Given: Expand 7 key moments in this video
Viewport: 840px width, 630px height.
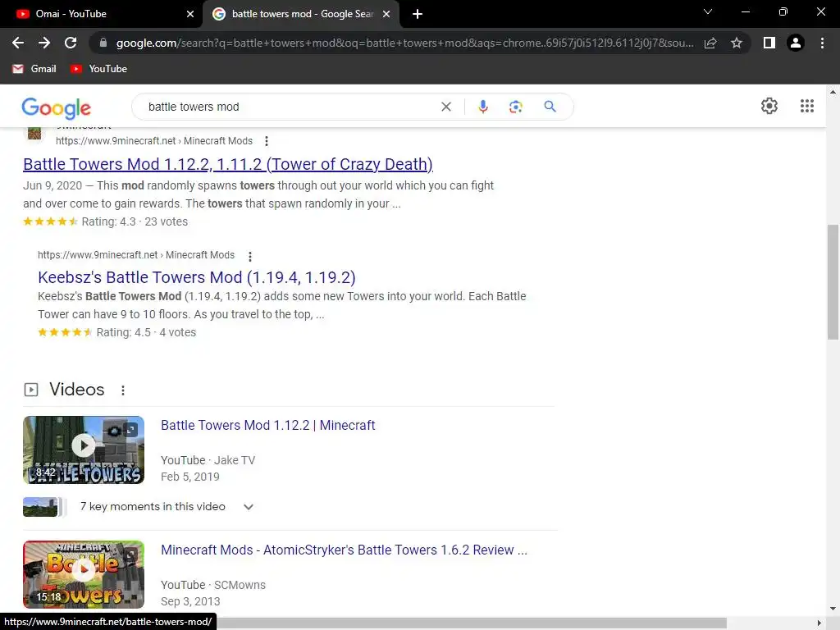Looking at the screenshot, I should pos(248,507).
